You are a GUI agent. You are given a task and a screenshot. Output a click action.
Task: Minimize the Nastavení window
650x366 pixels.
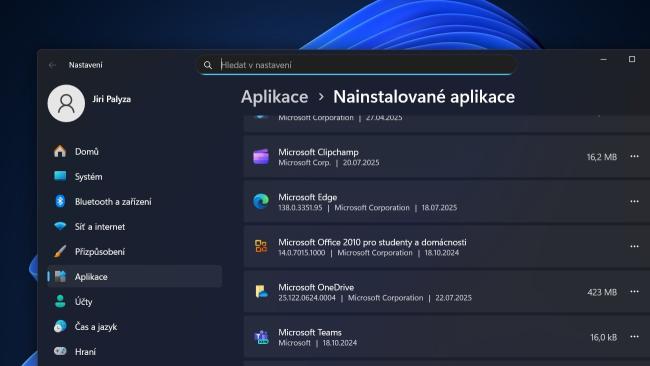pyautogui.click(x=604, y=60)
